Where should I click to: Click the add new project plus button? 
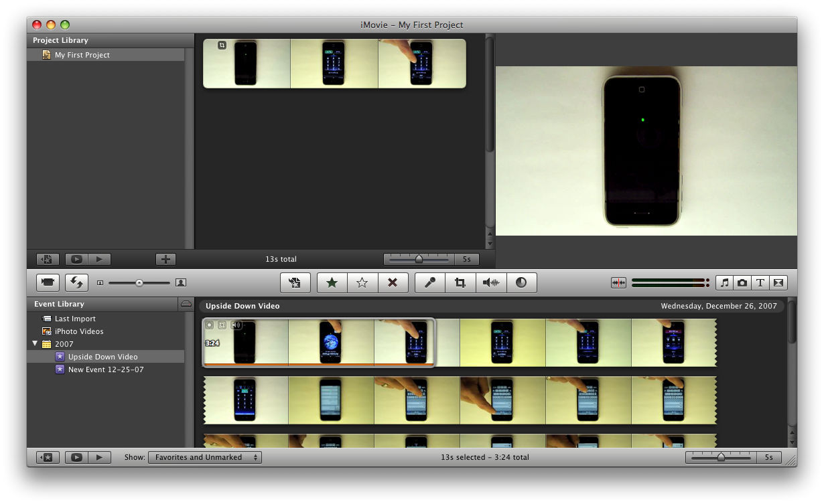[165, 259]
